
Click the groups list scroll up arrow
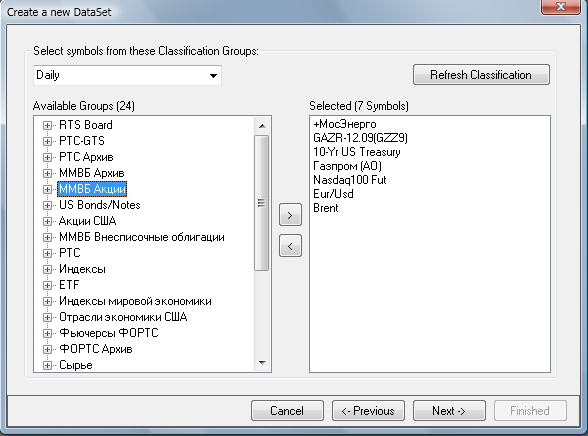(x=262, y=126)
